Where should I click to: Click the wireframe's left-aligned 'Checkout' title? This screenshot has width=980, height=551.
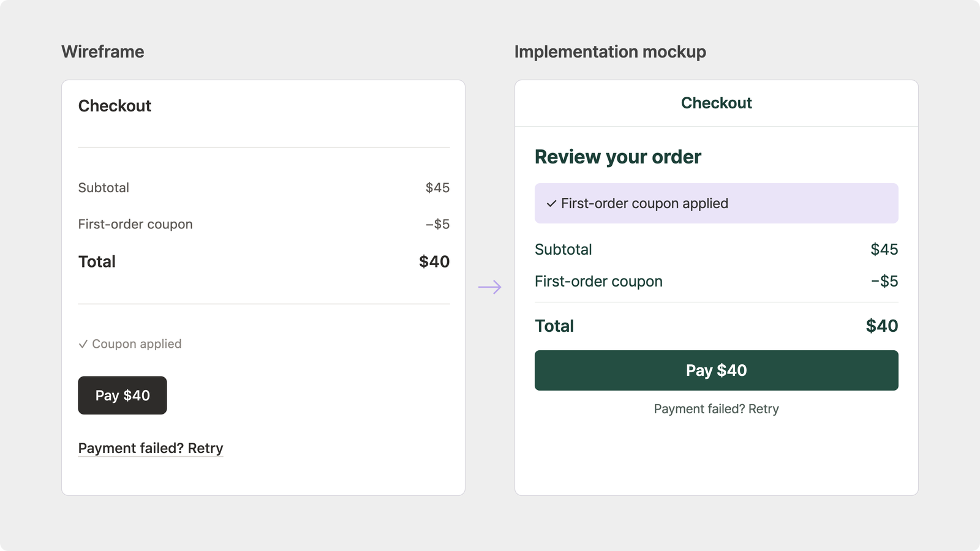tap(115, 106)
